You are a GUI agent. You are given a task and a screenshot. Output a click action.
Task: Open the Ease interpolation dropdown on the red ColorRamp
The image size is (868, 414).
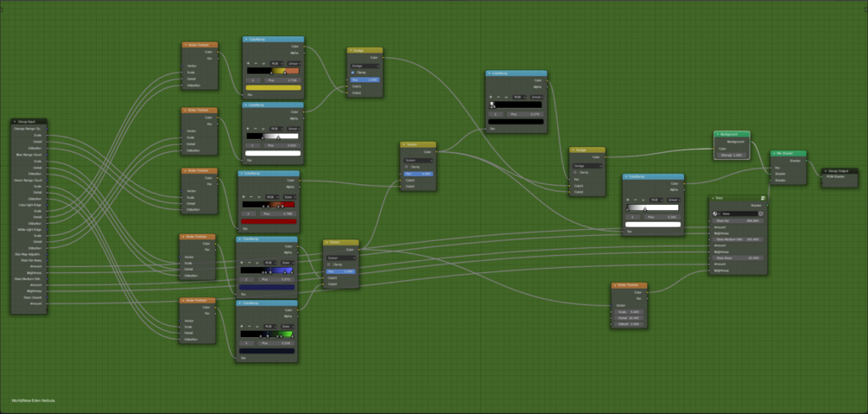[x=289, y=197]
